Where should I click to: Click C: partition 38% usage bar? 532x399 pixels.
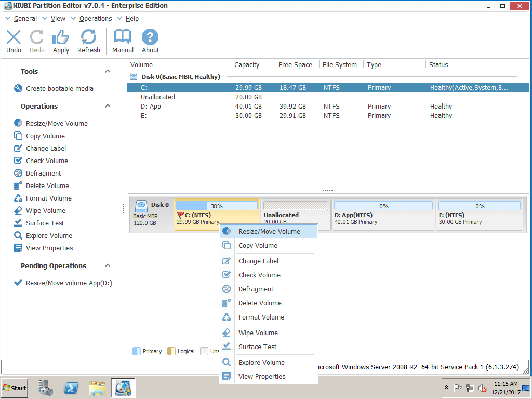(x=217, y=206)
